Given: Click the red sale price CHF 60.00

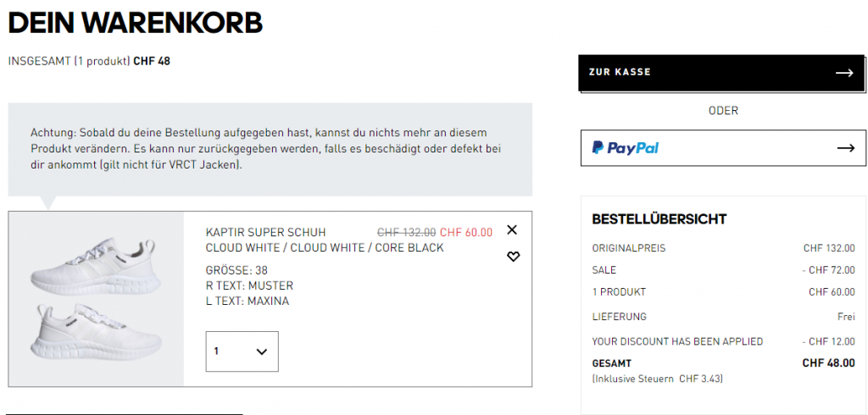Looking at the screenshot, I should (465, 232).
